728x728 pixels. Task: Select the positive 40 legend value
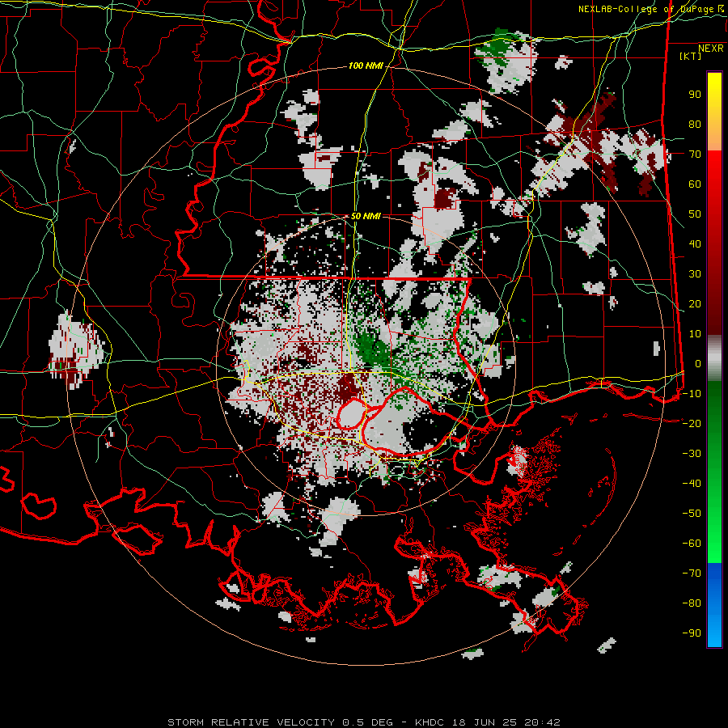click(x=695, y=244)
